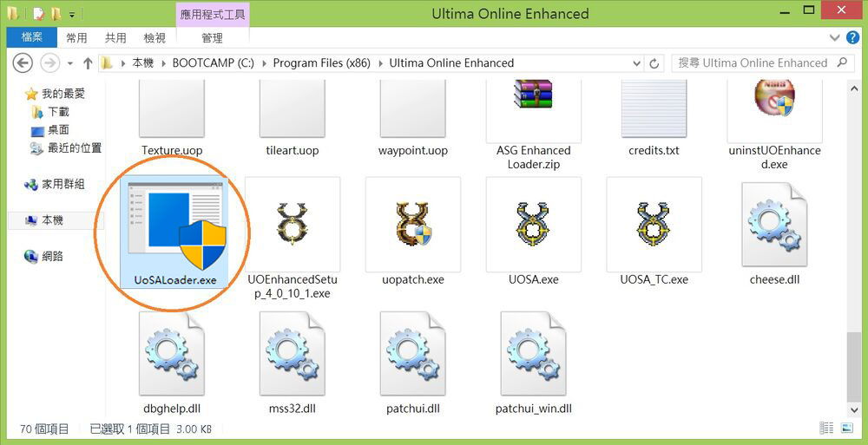Screen dimensions: 868x445
Task: Click the quick access new folder icon
Action: [56, 13]
